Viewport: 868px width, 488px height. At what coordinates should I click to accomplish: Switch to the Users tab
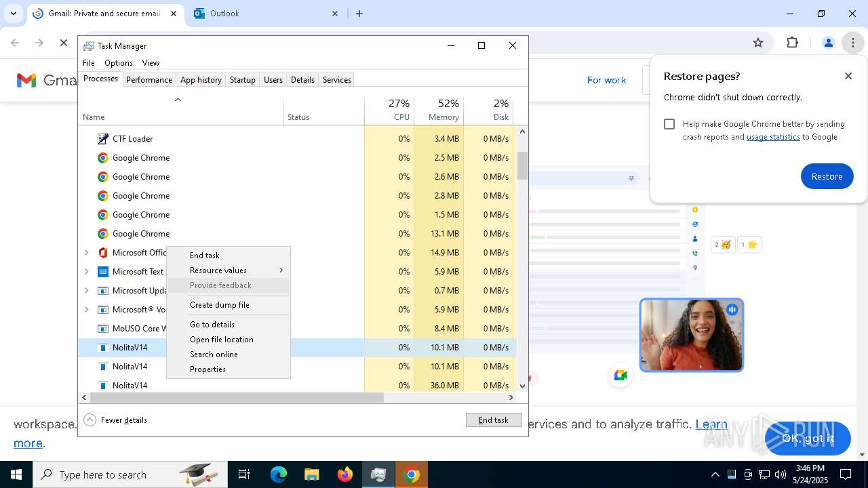point(273,80)
